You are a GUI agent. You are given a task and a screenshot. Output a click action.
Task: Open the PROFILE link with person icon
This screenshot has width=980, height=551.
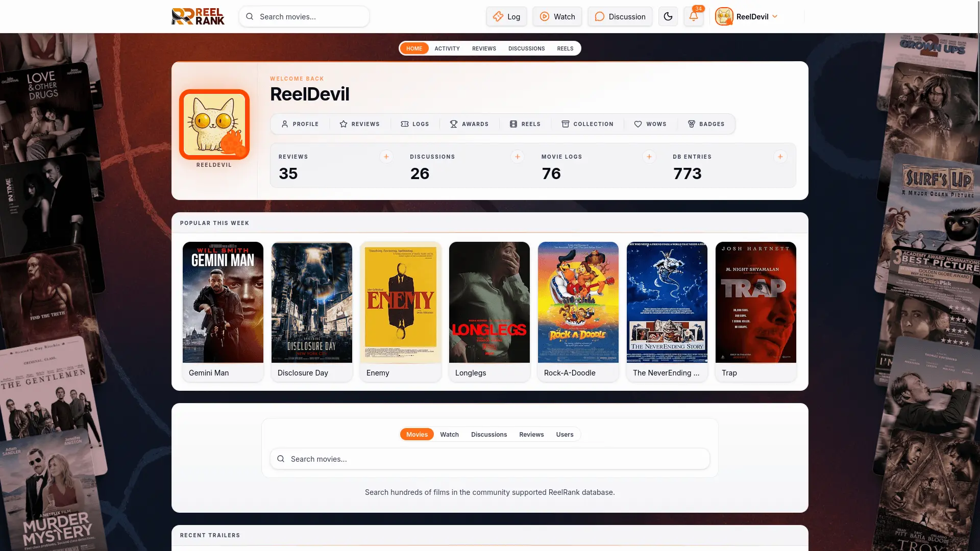click(x=300, y=124)
